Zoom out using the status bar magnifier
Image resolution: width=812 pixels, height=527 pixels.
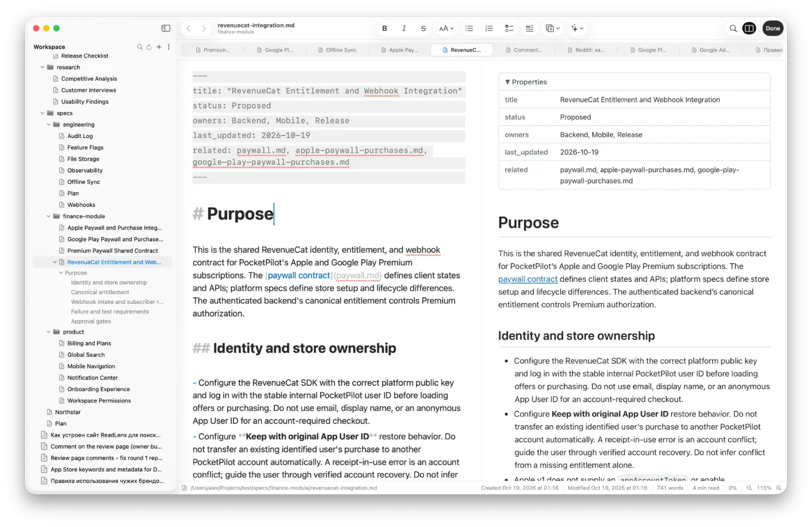coord(749,488)
